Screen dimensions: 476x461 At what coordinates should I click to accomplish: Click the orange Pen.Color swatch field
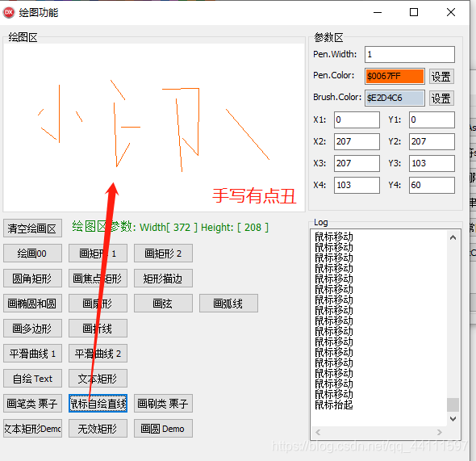[395, 76]
